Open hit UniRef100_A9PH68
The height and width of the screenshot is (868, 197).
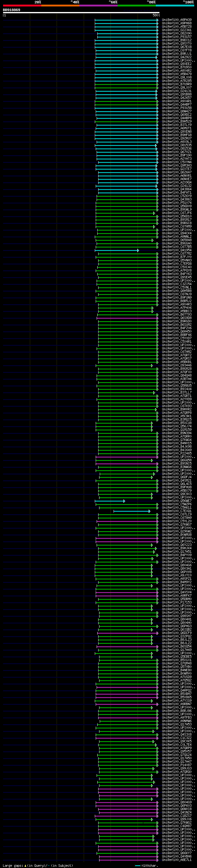click(177, 23)
